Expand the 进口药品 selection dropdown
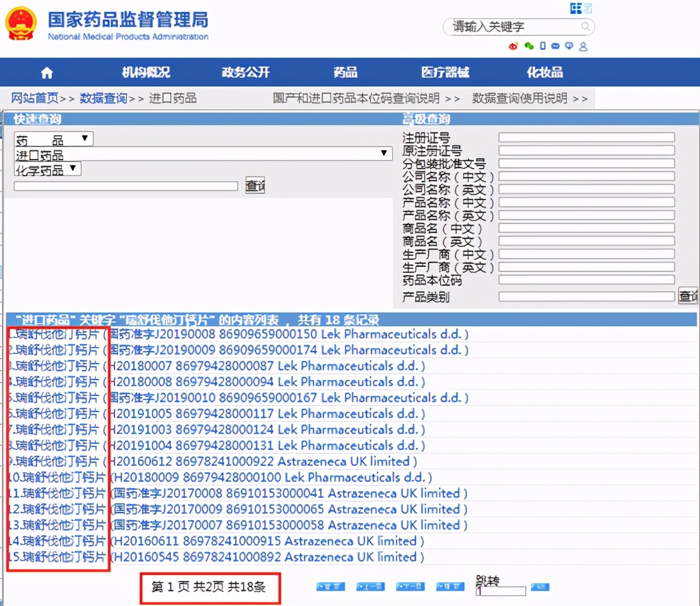 [x=383, y=153]
